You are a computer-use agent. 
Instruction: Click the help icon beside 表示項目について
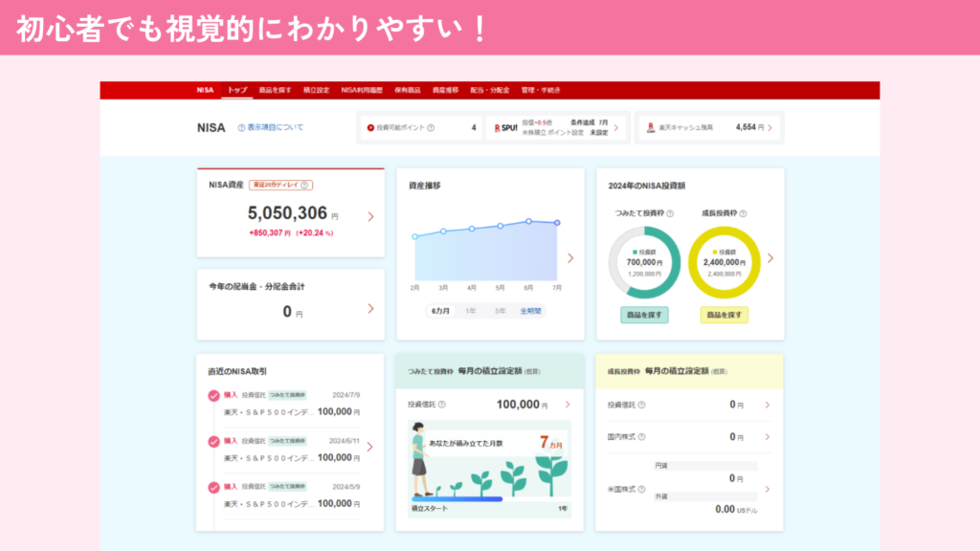241,127
